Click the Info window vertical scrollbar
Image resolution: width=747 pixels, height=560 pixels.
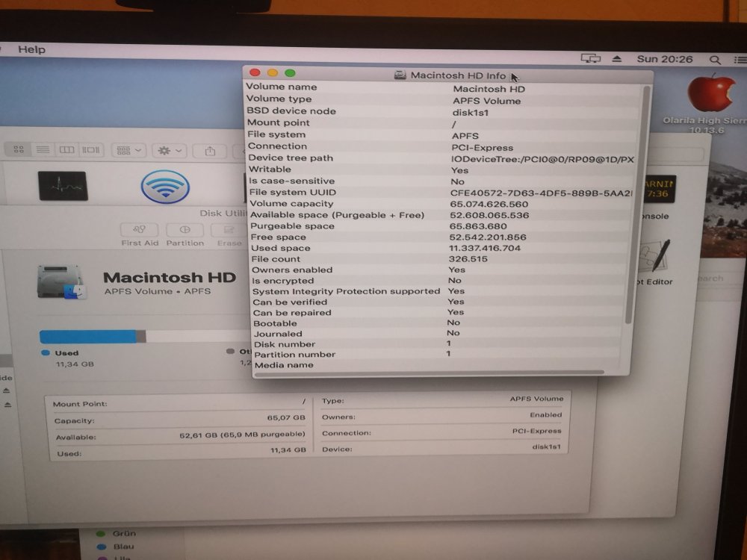(637, 205)
